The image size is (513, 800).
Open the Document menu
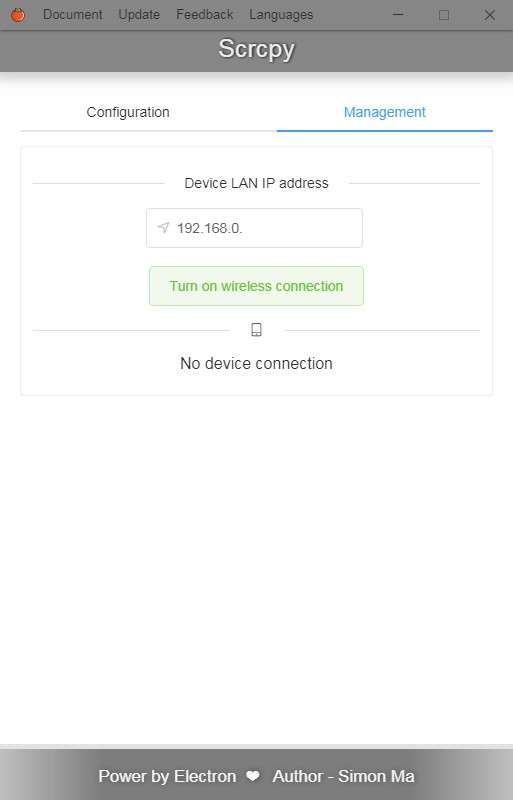tap(72, 15)
